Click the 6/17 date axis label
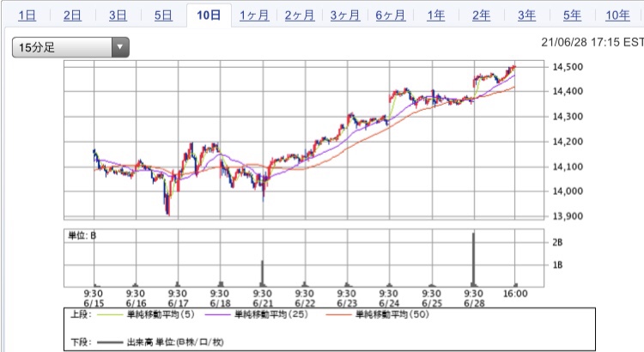Screen dimensions: 644x352 (178, 304)
